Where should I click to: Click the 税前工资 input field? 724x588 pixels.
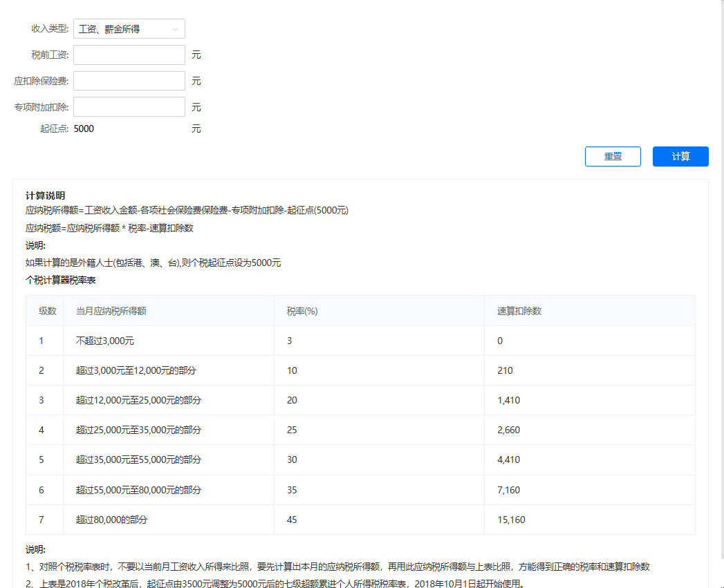pos(129,55)
